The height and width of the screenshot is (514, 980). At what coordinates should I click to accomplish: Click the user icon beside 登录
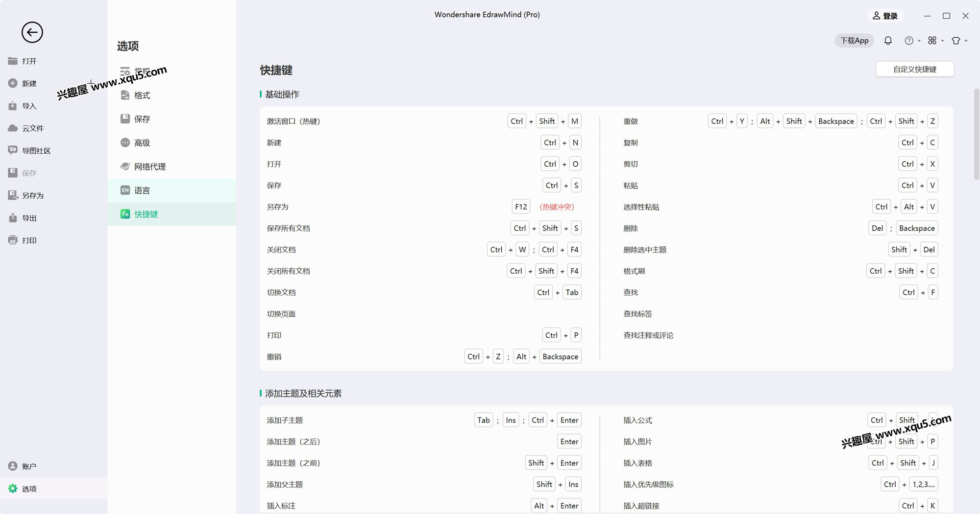(x=877, y=16)
